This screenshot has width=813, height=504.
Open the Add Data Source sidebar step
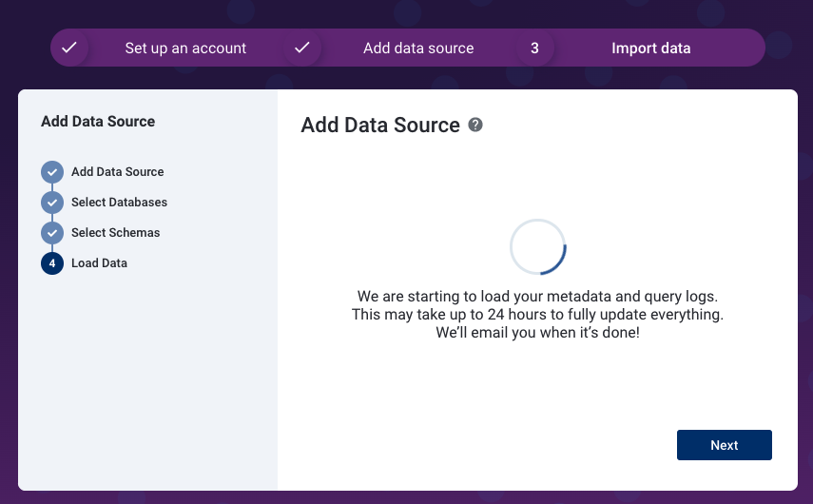pos(118,171)
